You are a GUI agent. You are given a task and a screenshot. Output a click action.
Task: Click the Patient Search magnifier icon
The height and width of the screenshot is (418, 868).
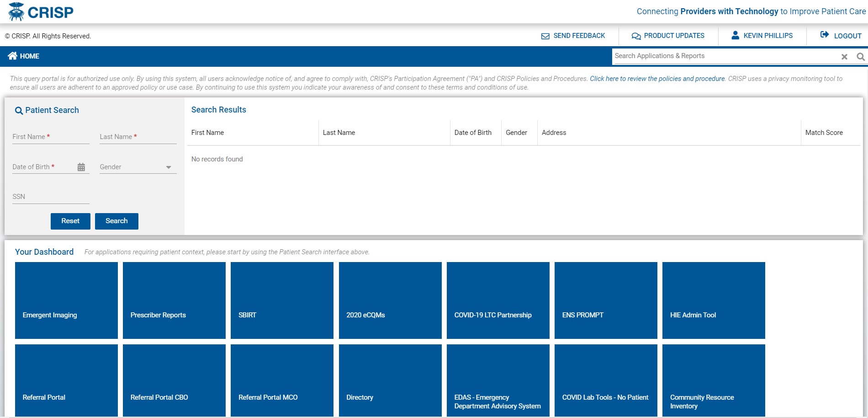[x=19, y=111]
